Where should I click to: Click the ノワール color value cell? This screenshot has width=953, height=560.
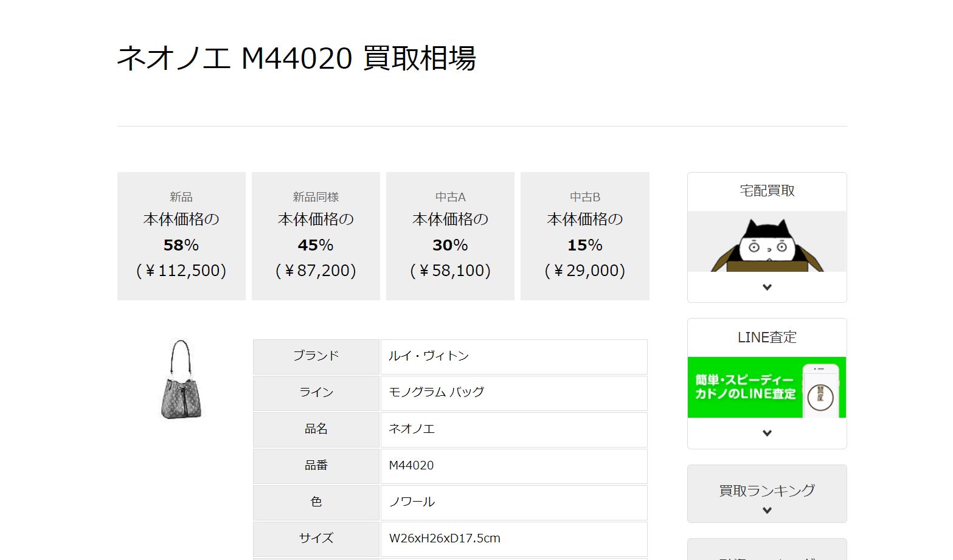[x=514, y=502]
